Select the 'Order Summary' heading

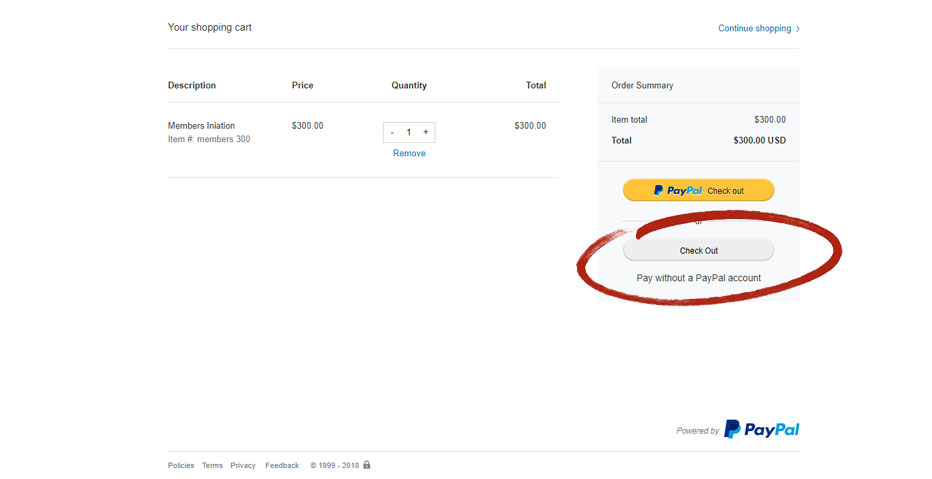point(642,86)
